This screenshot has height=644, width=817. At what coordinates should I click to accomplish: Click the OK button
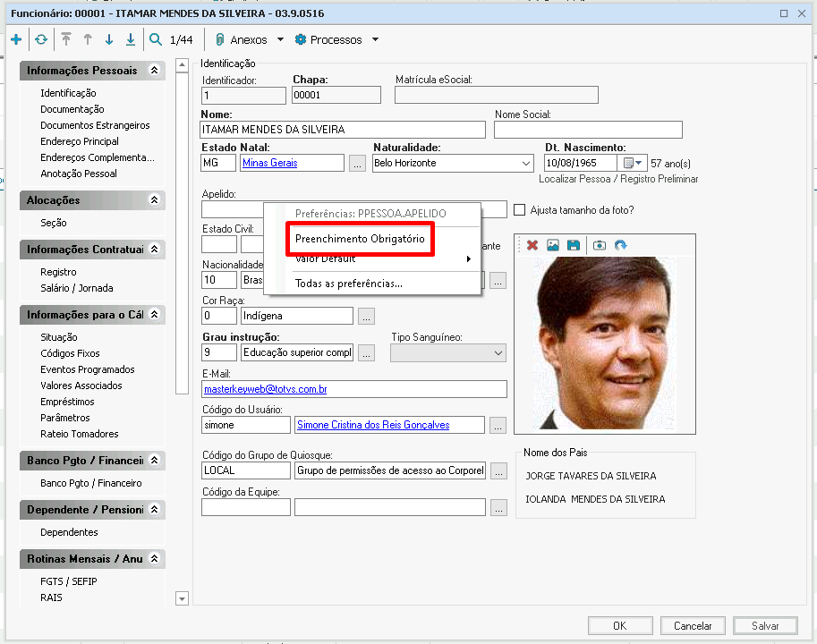[x=620, y=626]
